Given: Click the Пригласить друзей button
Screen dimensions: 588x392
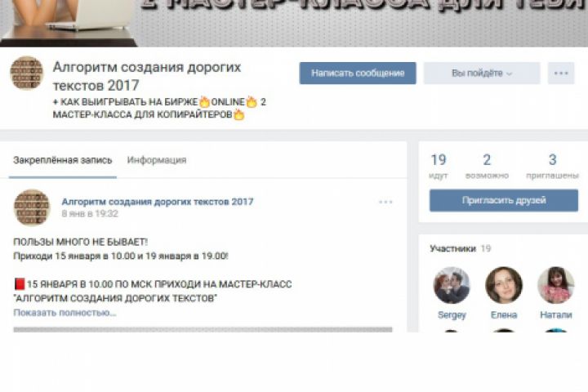Looking at the screenshot, I should [x=504, y=200].
